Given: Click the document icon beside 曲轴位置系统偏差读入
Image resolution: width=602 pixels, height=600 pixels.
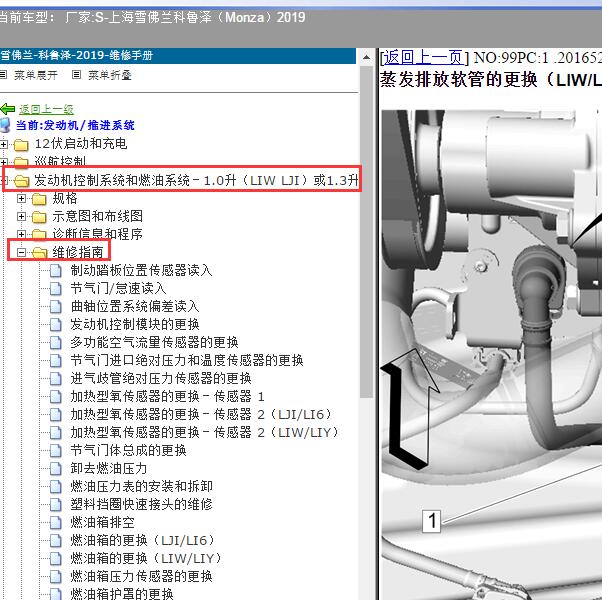Looking at the screenshot, I should (x=56, y=307).
